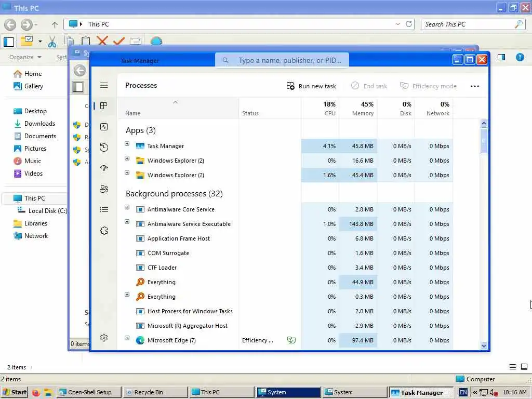This screenshot has width=532, height=399.
Task: Open Task Manager settings gear icon
Action: tap(104, 338)
